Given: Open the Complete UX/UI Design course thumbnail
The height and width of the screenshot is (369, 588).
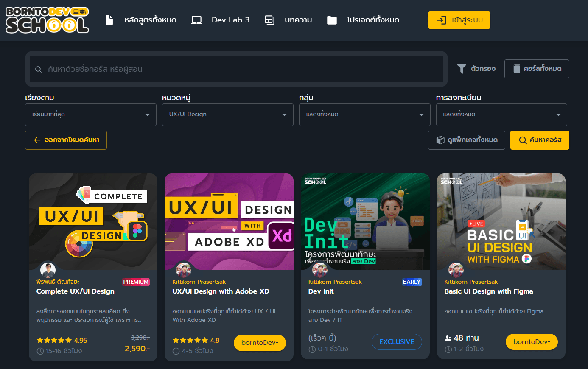Looking at the screenshot, I should (x=93, y=221).
